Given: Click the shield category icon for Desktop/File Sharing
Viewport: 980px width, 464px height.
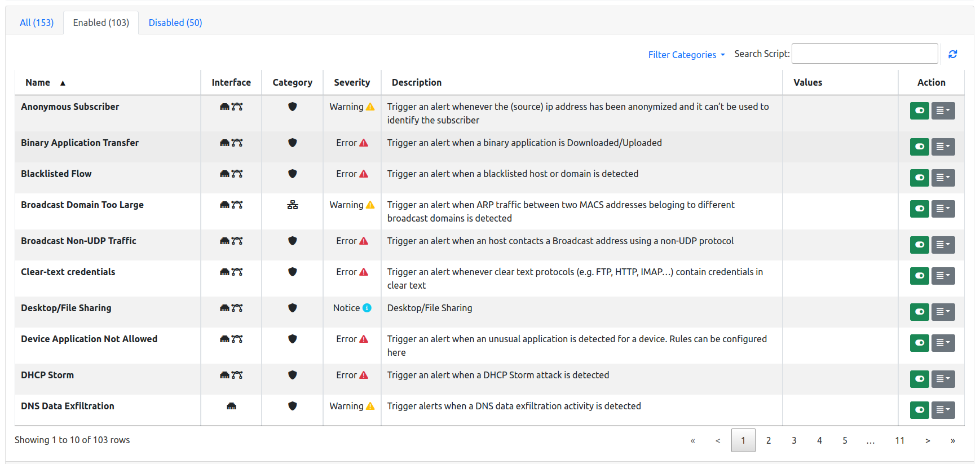Looking at the screenshot, I should [x=292, y=308].
